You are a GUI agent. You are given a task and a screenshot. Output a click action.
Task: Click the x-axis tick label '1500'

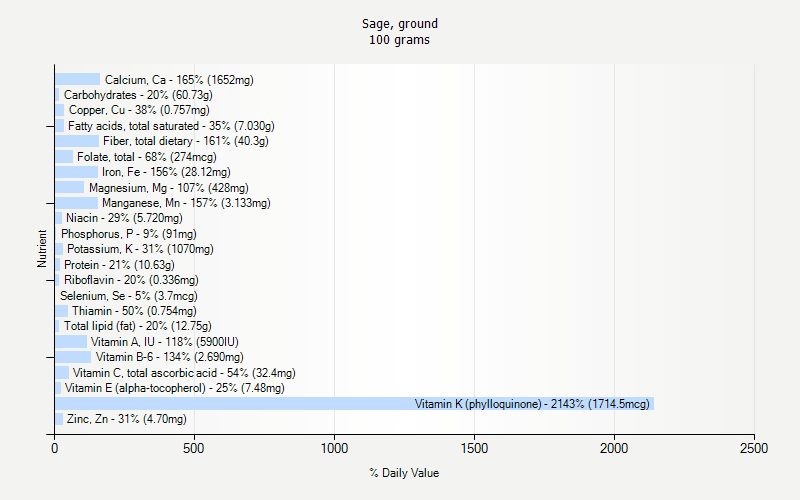pyautogui.click(x=474, y=448)
